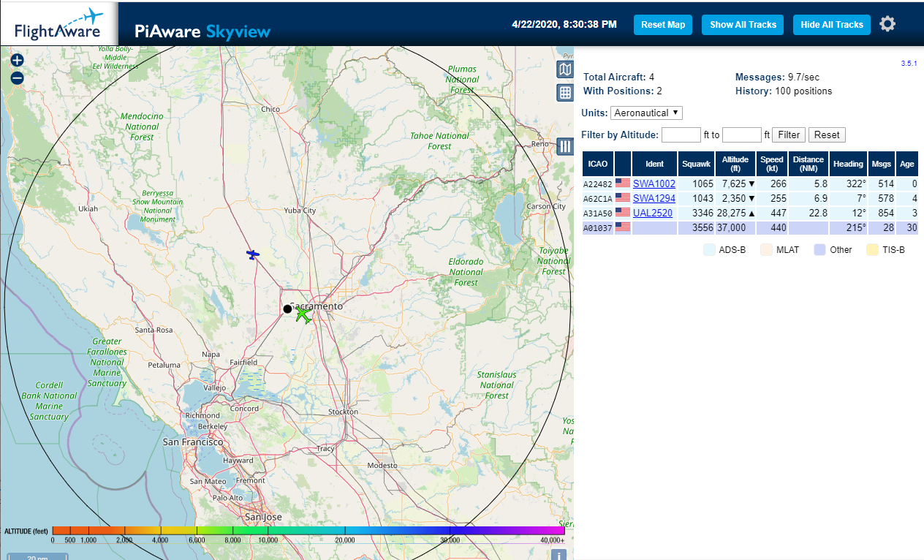Select the green aircraft near Sacramento

pos(303,315)
